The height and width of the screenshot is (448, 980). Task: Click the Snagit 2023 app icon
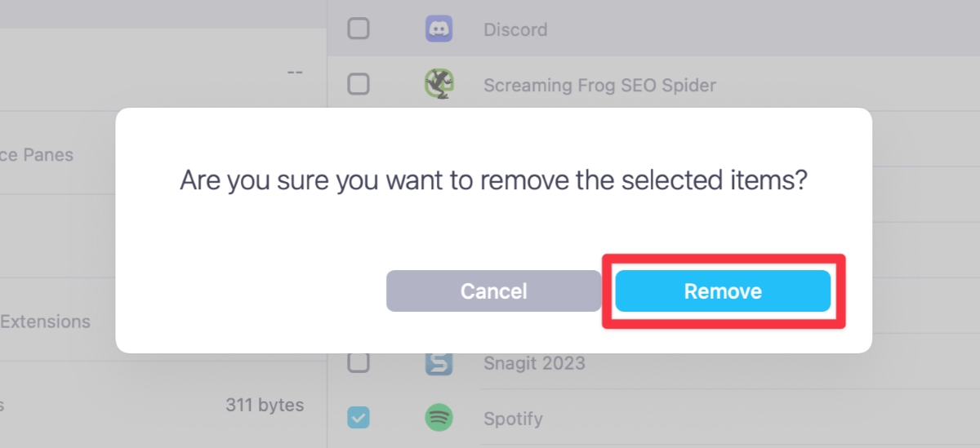click(x=439, y=363)
